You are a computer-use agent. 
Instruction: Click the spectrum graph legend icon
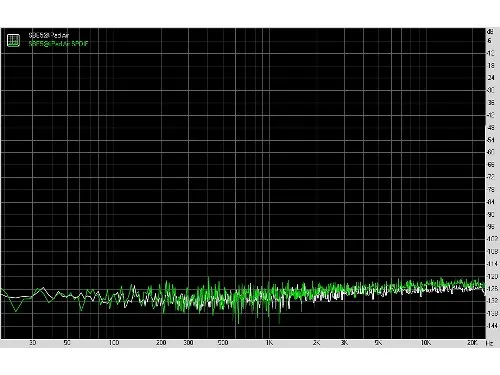tap(13, 40)
